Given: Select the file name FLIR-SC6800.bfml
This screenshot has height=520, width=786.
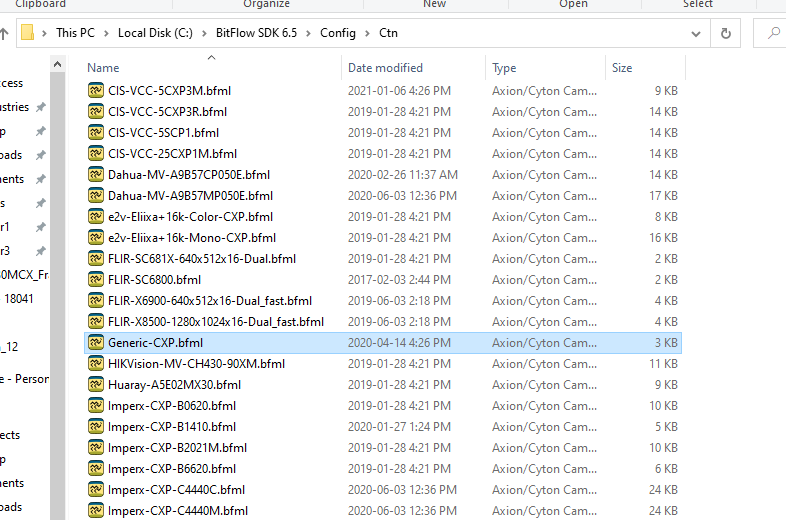Looking at the screenshot, I should (x=154, y=280).
